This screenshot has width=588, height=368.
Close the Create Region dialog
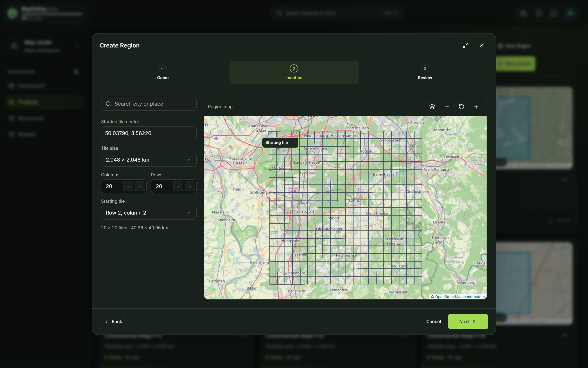click(482, 45)
